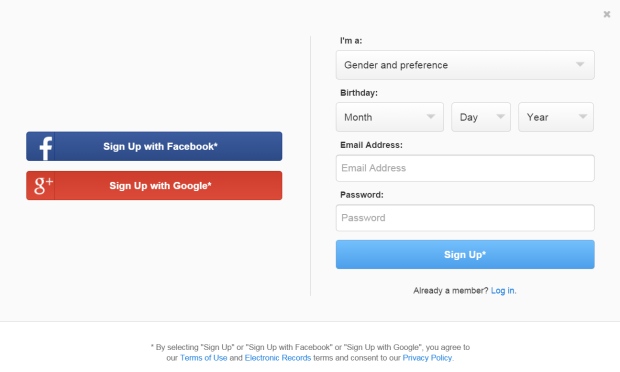Viewport: 620px width, 372px height.
Task: Open the birthday Day dropdown
Action: point(481,117)
